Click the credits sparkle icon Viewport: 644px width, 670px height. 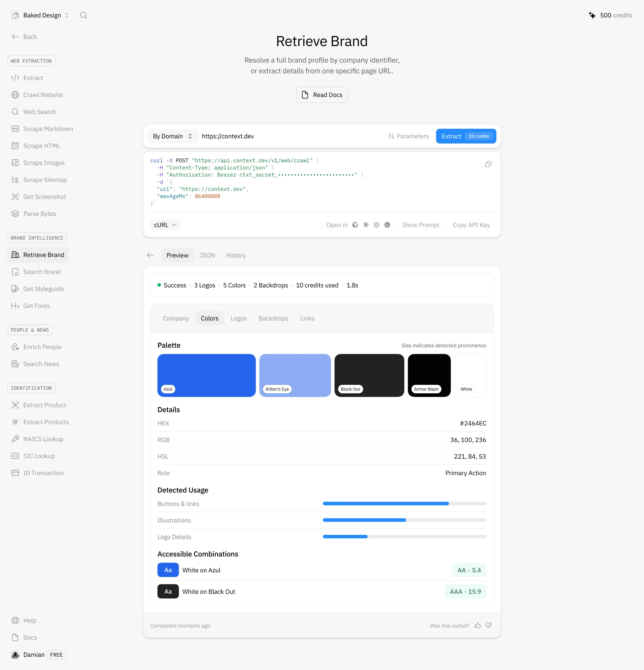(x=592, y=15)
